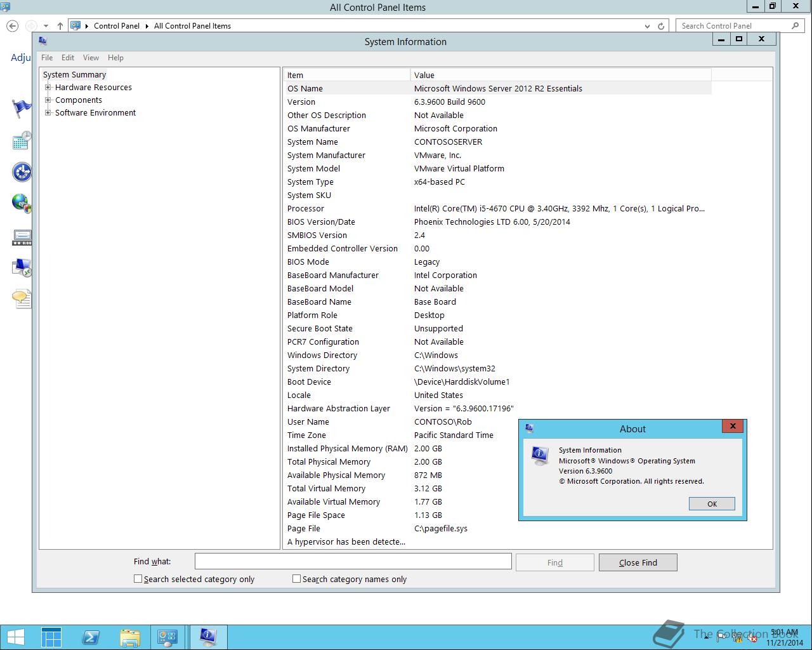Click the Control Panel icon in address bar

75,26
